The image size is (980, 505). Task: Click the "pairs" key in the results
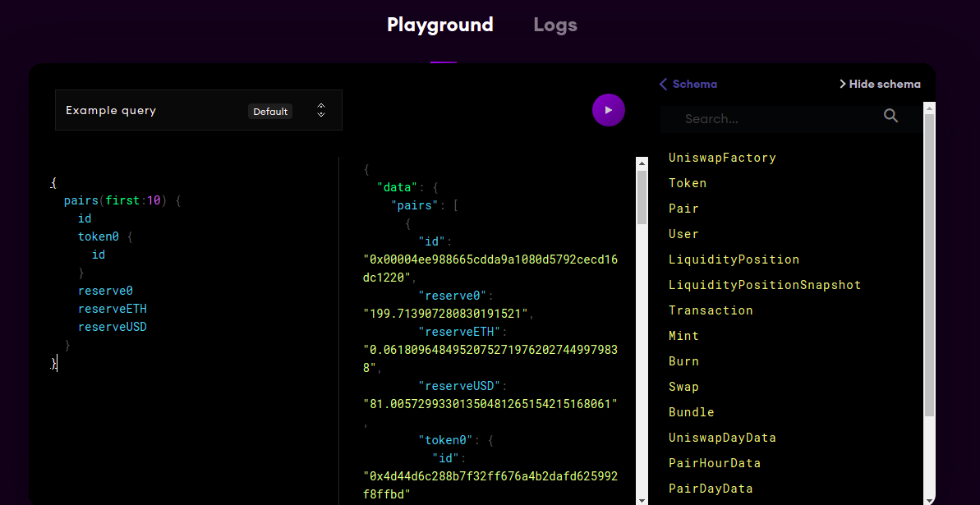tap(415, 205)
